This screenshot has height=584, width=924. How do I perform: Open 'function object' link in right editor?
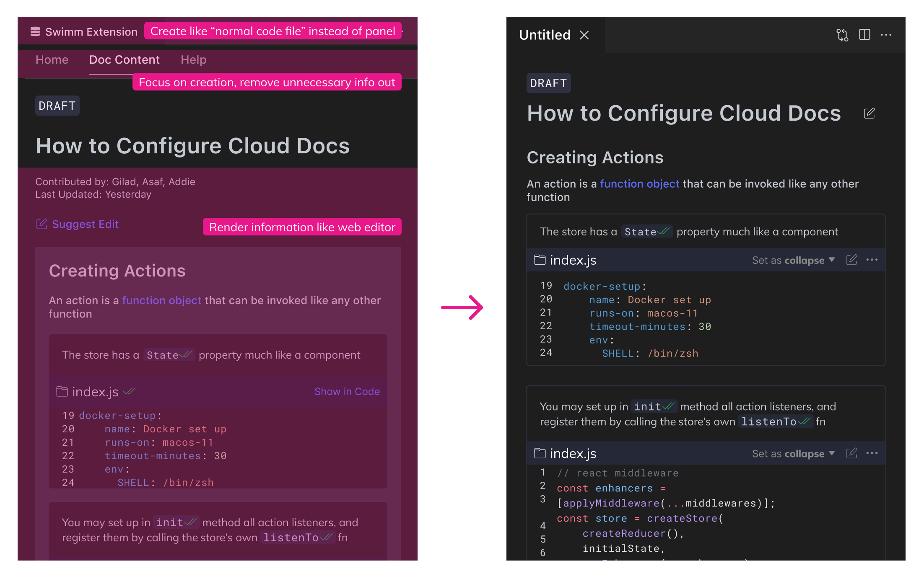point(639,183)
